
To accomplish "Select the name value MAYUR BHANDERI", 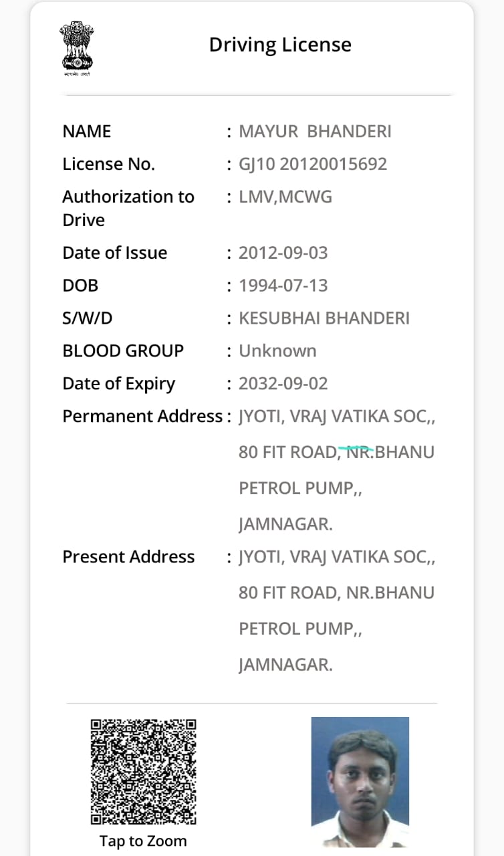I will 315,131.
